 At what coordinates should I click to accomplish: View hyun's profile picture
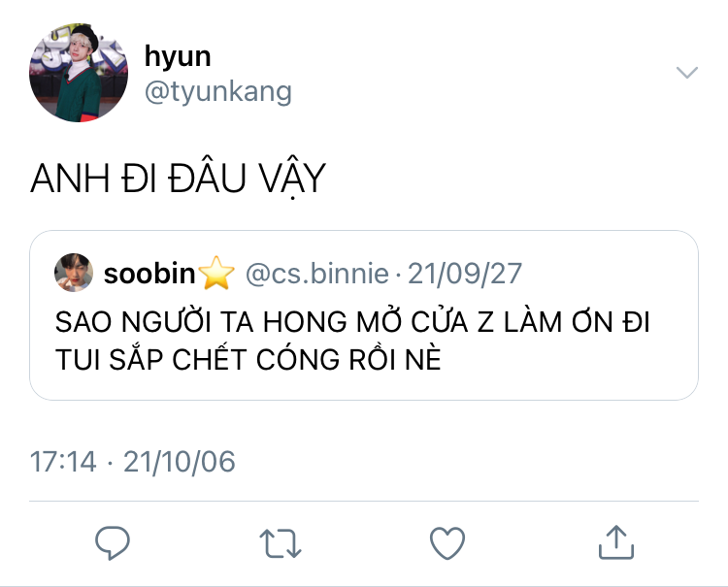(79, 73)
